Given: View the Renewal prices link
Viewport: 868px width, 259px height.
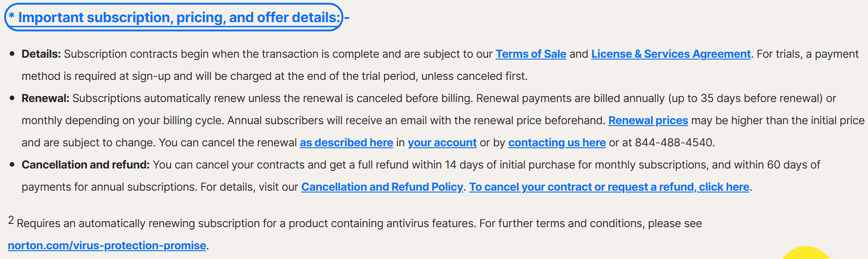Looking at the screenshot, I should (x=648, y=120).
